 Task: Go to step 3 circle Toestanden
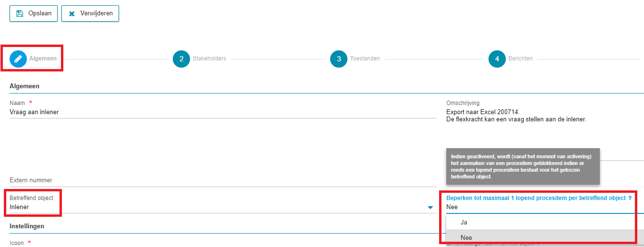[339, 59]
